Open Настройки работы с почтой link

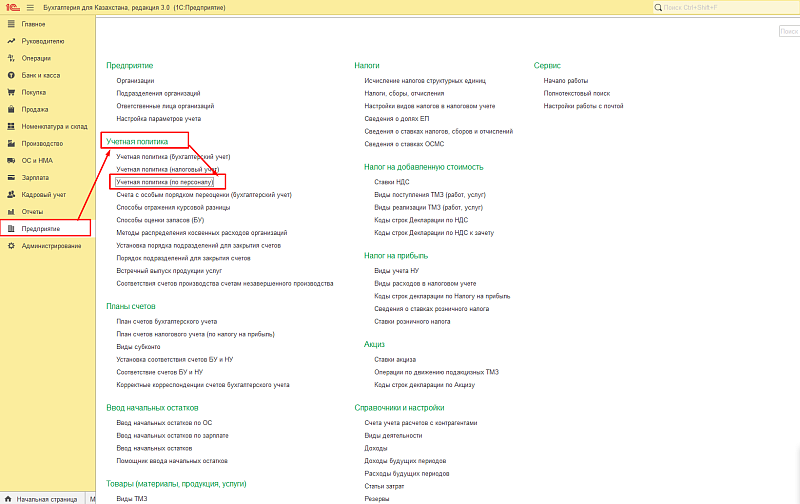(583, 105)
